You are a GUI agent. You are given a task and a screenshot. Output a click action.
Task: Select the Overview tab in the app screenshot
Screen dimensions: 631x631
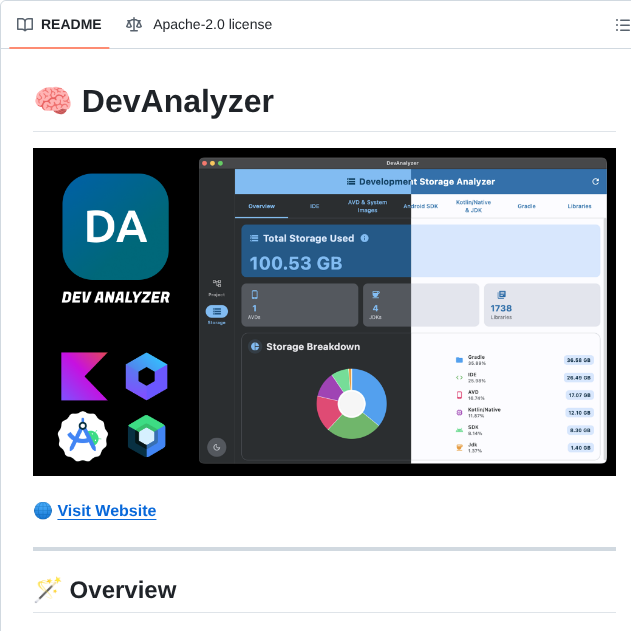[x=262, y=206]
